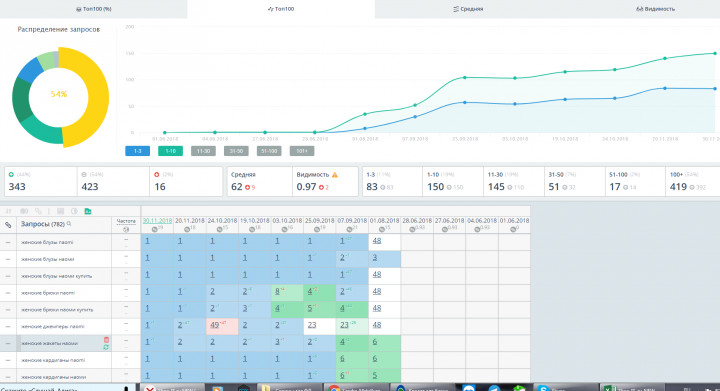Click dash icon left of женские брюки naomi
The height and width of the screenshot is (391, 720).
point(8,293)
